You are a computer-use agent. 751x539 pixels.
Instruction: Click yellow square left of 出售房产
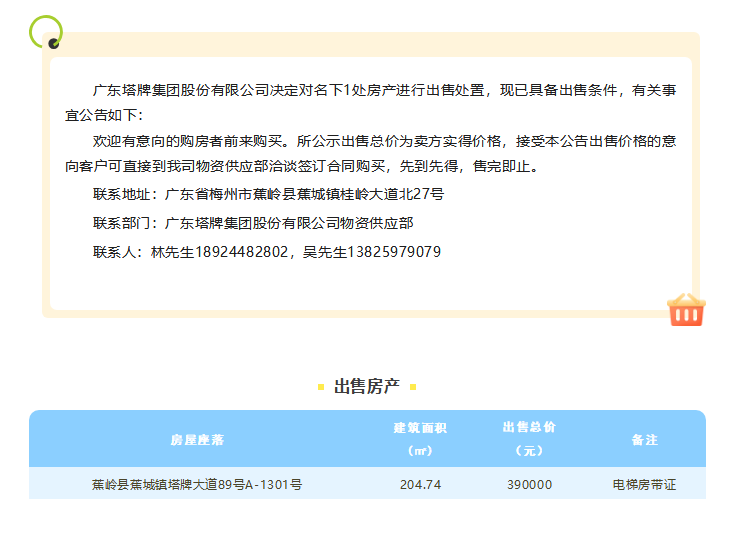(320, 387)
